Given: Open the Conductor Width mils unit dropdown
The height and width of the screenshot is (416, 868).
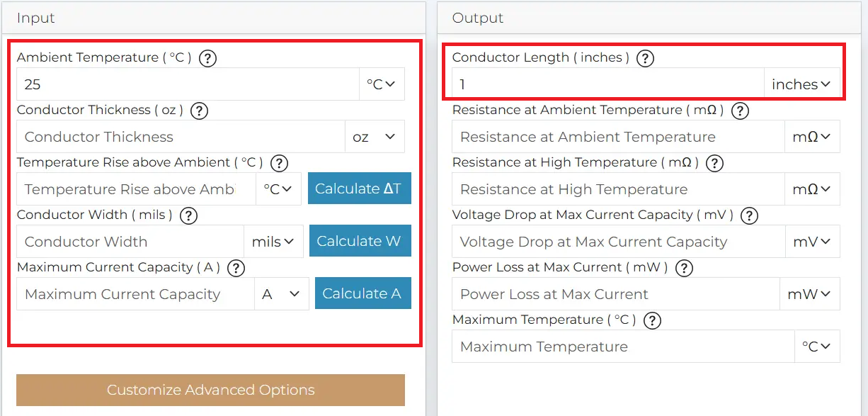Looking at the screenshot, I should [x=274, y=241].
